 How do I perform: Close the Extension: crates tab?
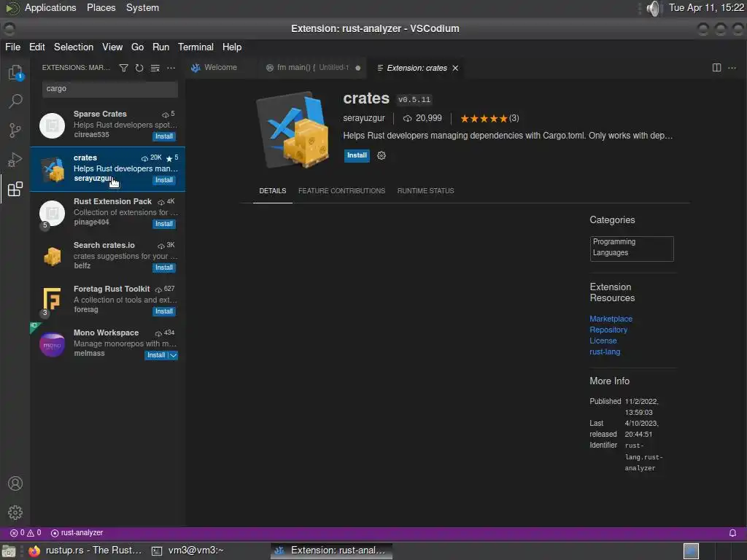(455, 68)
